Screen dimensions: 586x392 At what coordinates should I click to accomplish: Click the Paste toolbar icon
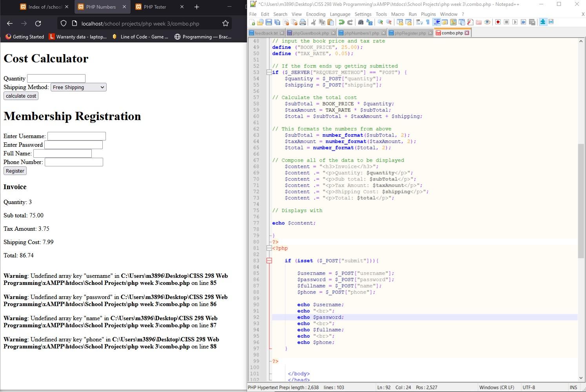[x=330, y=22]
